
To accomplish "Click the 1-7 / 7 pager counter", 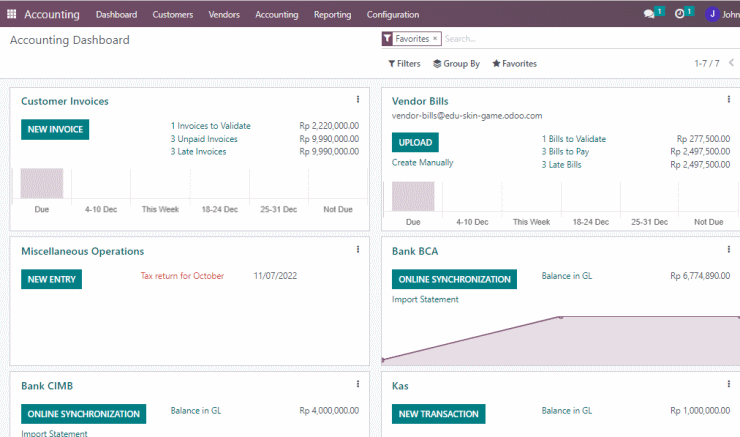I will pos(707,63).
